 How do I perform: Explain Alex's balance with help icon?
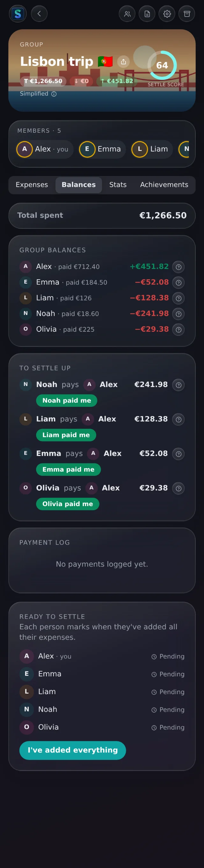[x=178, y=267]
